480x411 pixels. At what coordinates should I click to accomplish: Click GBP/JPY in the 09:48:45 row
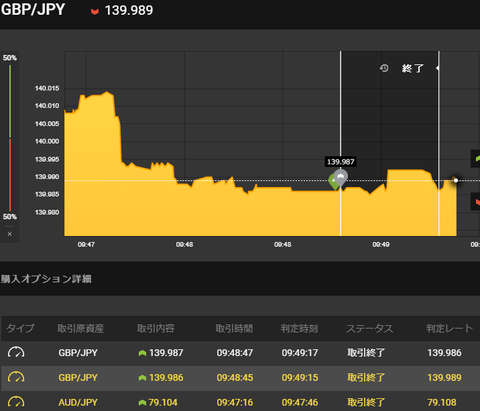(78, 378)
